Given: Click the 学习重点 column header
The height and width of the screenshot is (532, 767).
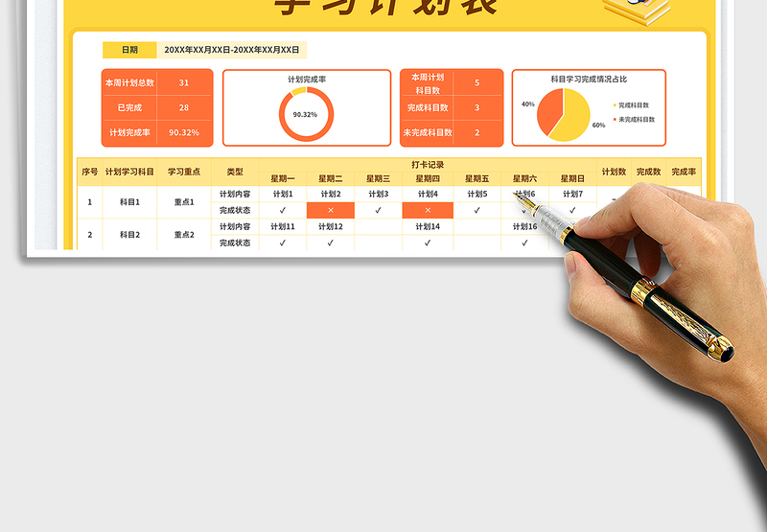Looking at the screenshot, I should pos(184,172).
